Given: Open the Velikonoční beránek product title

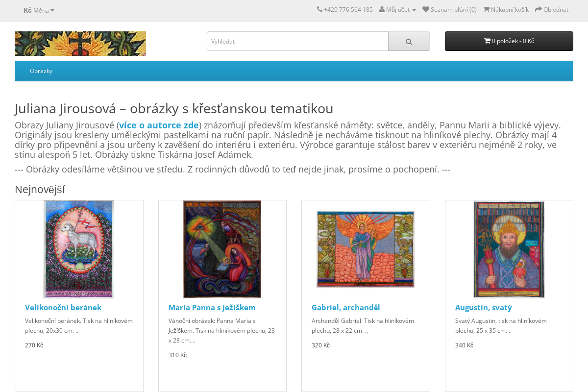Looking at the screenshot, I should pyautogui.click(x=63, y=308).
